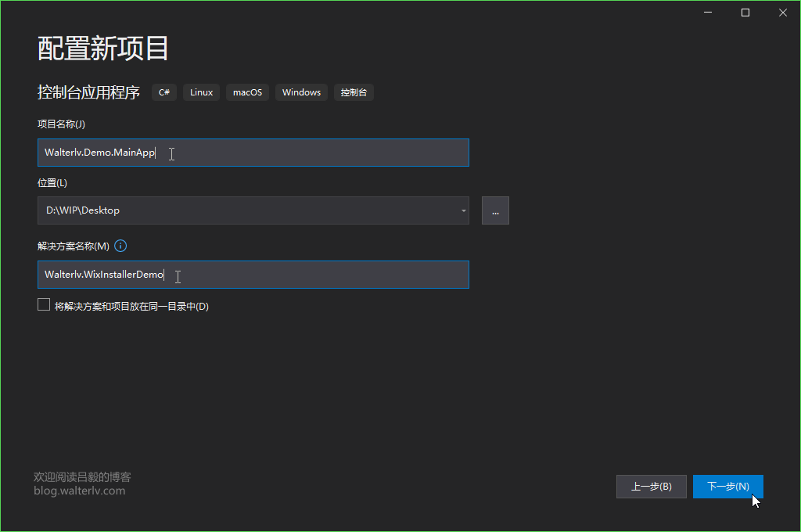Click the 配置新项目 heading
This screenshot has height=532, width=801.
pos(102,49)
